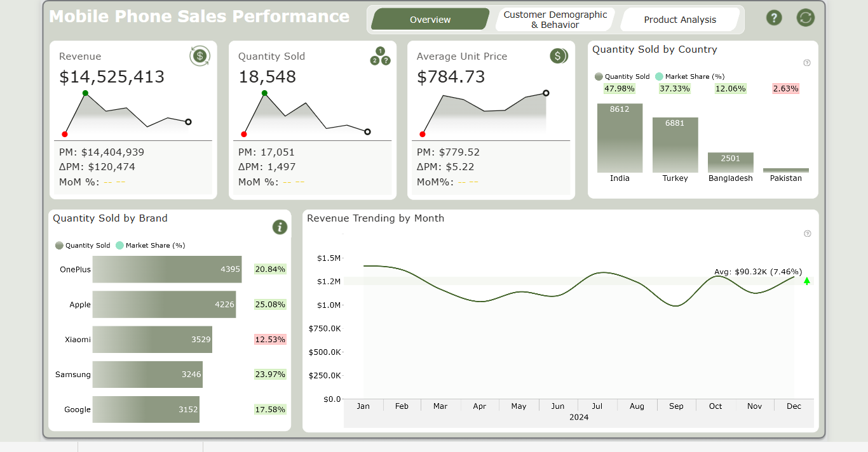The width and height of the screenshot is (868, 452).
Task: Click help icon in Quantity Sold by Country
Action: click(x=807, y=63)
